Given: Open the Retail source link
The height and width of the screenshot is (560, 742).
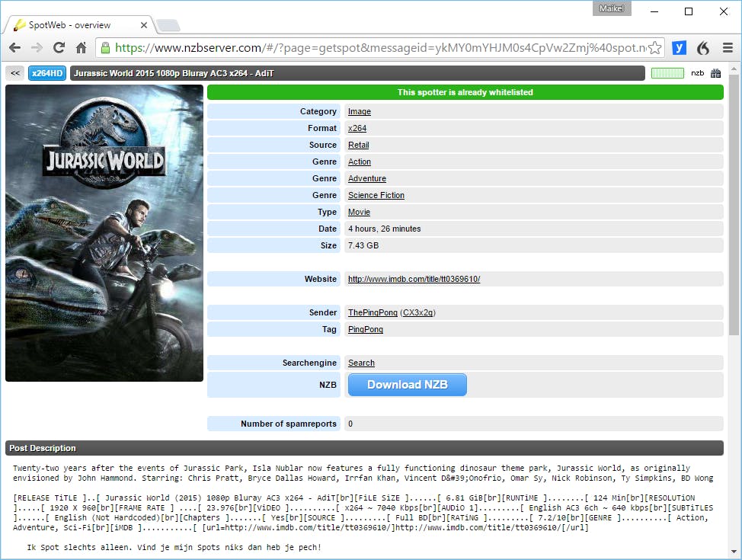Looking at the screenshot, I should click(x=358, y=145).
